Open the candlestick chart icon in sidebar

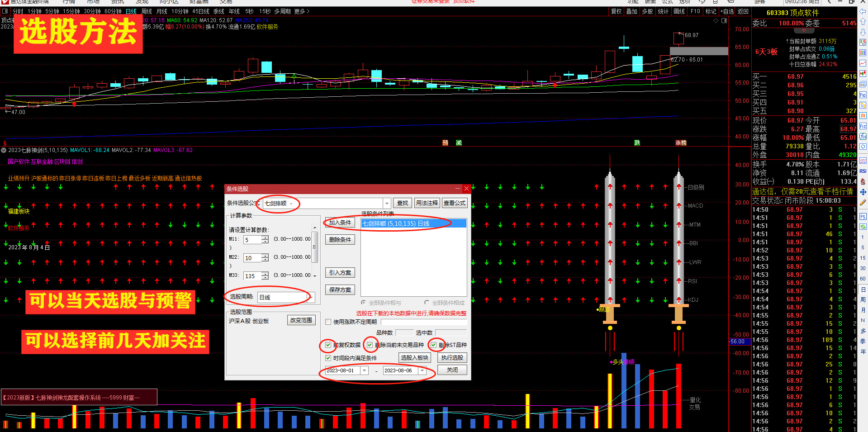tap(863, 74)
